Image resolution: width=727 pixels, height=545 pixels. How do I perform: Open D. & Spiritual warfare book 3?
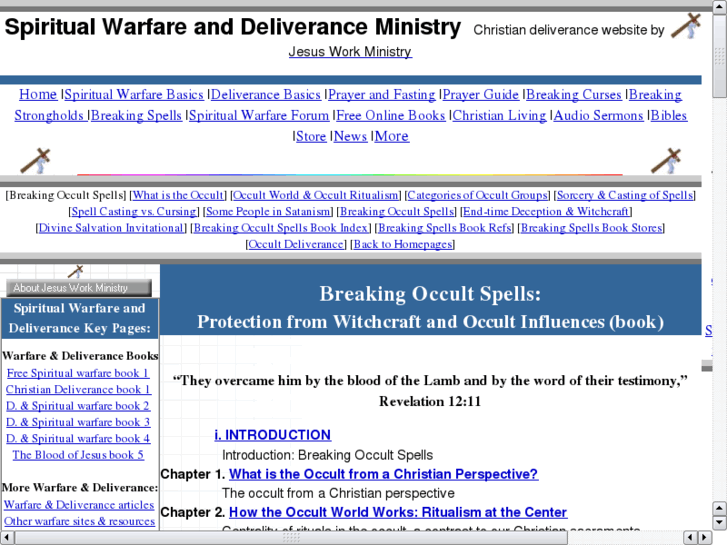[x=78, y=422]
